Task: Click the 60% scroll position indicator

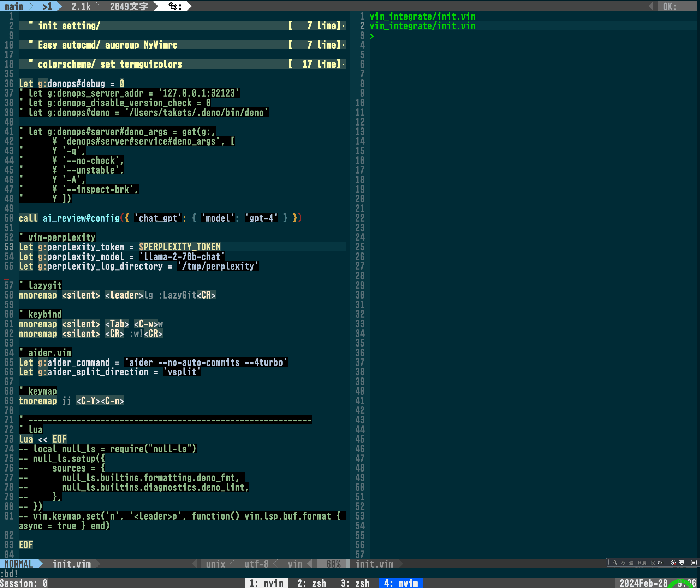Action: [x=333, y=564]
